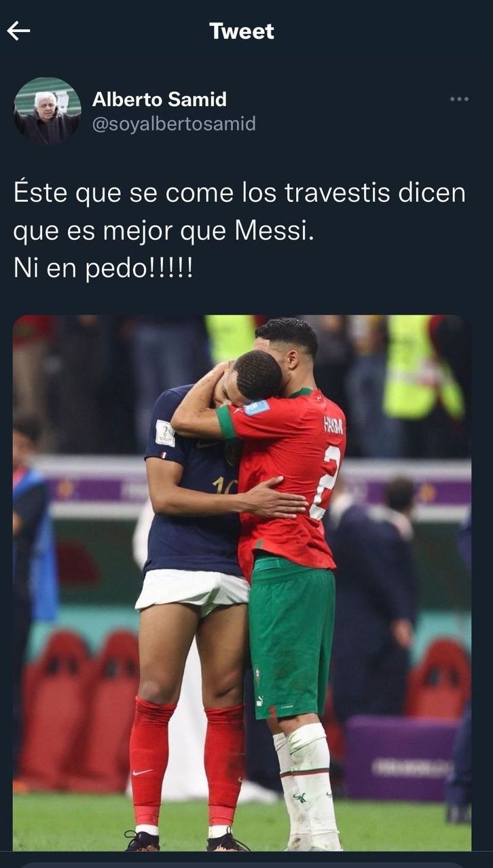Tap the white shorts in the photo

click(192, 590)
